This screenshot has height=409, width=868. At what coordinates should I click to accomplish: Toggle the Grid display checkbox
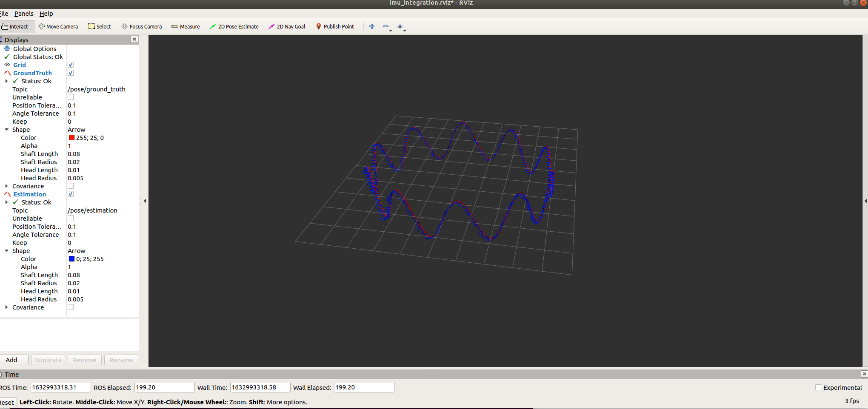[71, 65]
